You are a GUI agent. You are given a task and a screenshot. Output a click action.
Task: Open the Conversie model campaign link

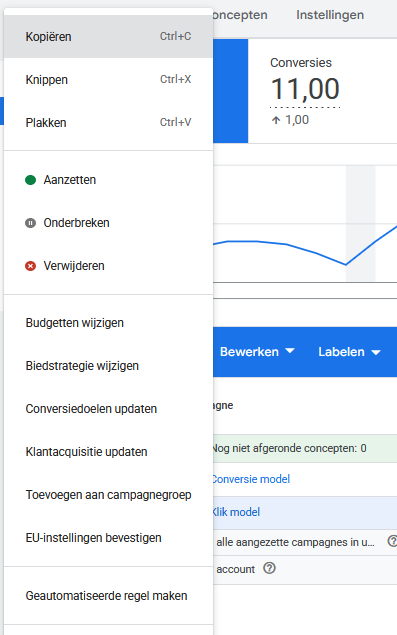coord(252,479)
